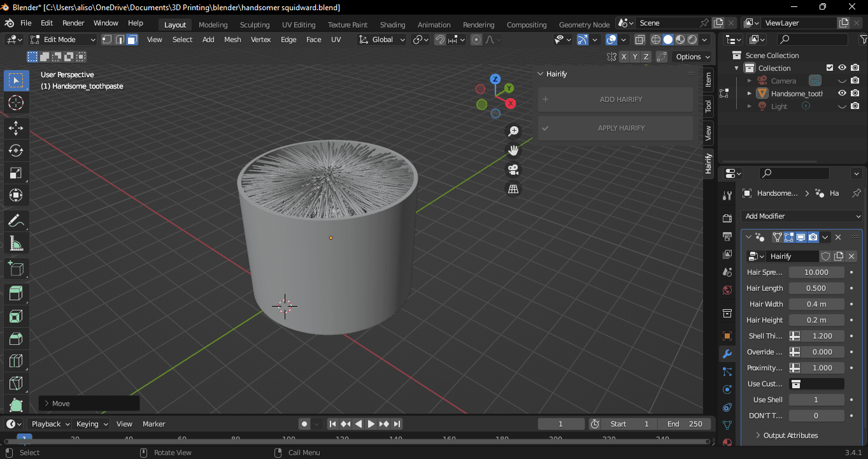868x459 pixels.
Task: Select the Cursor tool
Action: 16,103
